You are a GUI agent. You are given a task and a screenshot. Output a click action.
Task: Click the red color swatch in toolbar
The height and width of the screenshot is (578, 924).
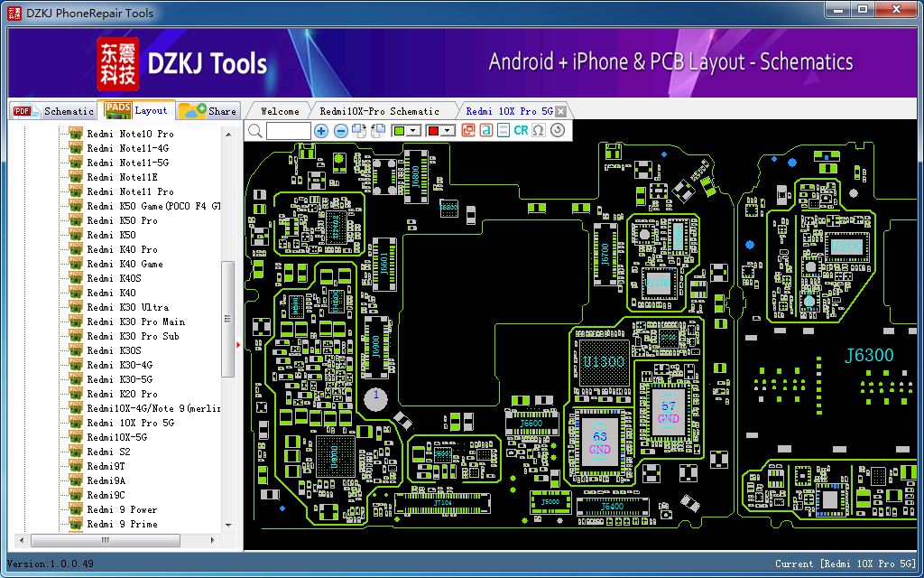434,131
